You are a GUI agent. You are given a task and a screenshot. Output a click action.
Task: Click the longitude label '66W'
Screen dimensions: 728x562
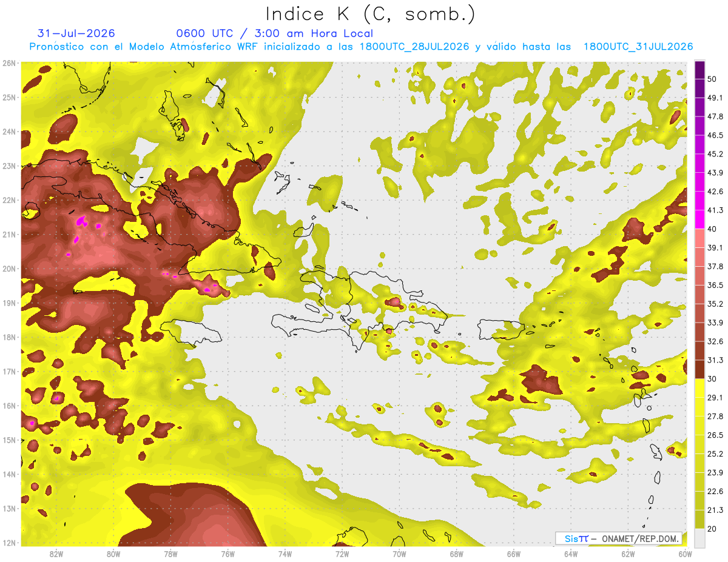[513, 554]
